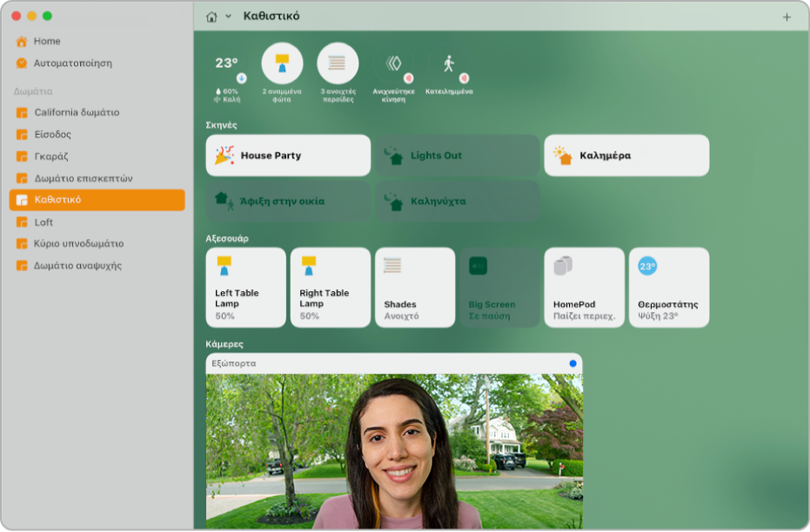
Task: Activate the House Party scene
Action: click(x=288, y=156)
